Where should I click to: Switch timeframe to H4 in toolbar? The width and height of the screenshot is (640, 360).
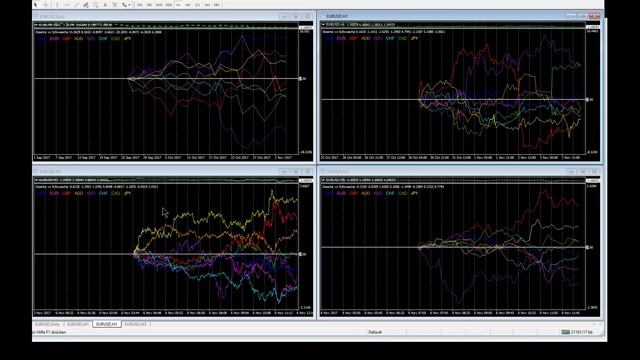pyautogui.click(x=188, y=5)
